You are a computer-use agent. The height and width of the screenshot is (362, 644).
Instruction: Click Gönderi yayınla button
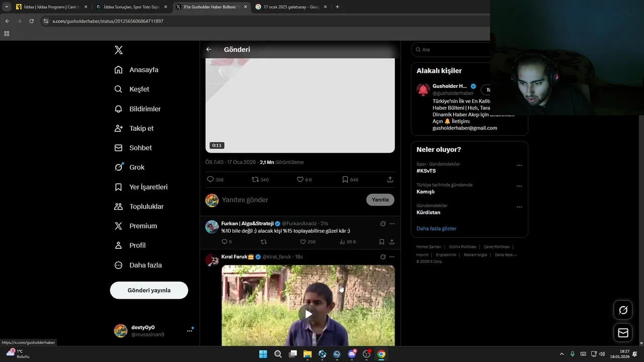(149, 290)
